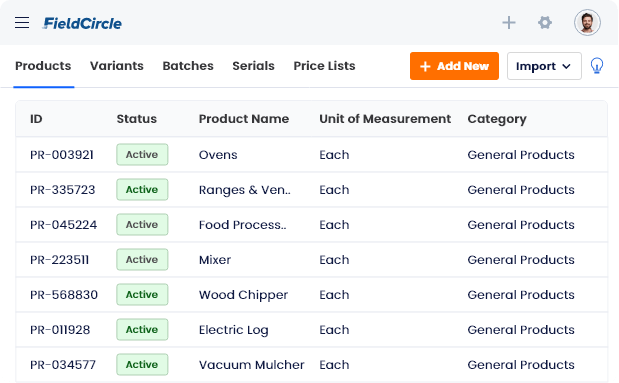Click General Products in Vacuum Mulcher row

coord(521,365)
